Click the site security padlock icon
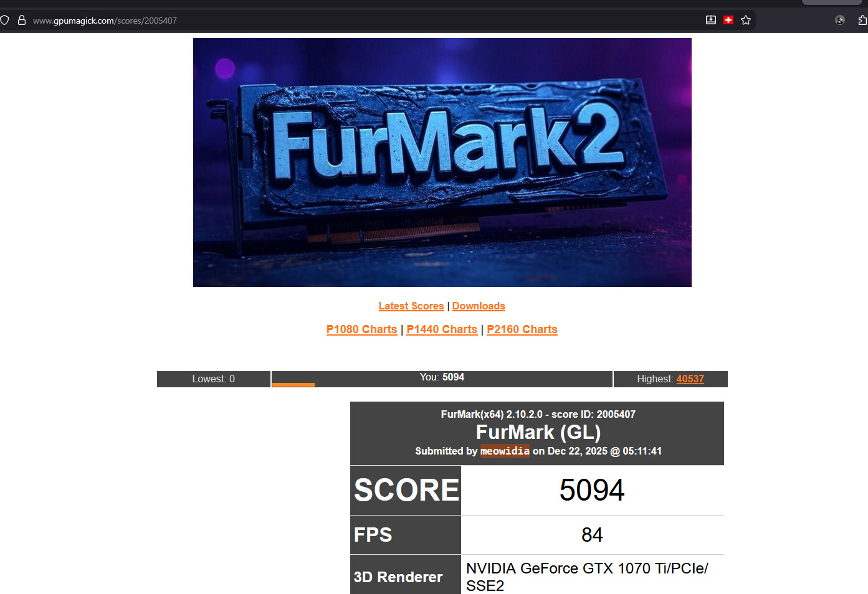This screenshot has width=868, height=594. [22, 21]
